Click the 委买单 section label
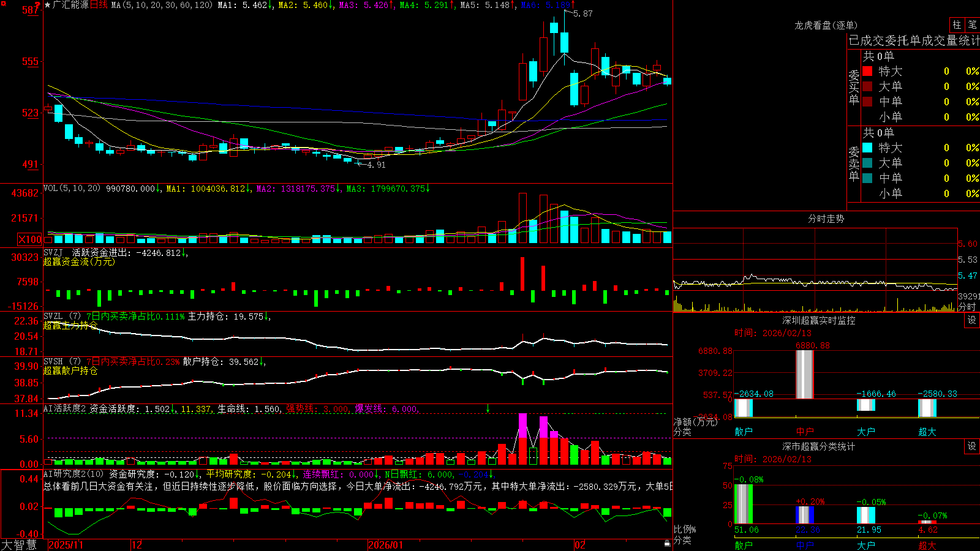The width and height of the screenshot is (980, 551). point(854,88)
